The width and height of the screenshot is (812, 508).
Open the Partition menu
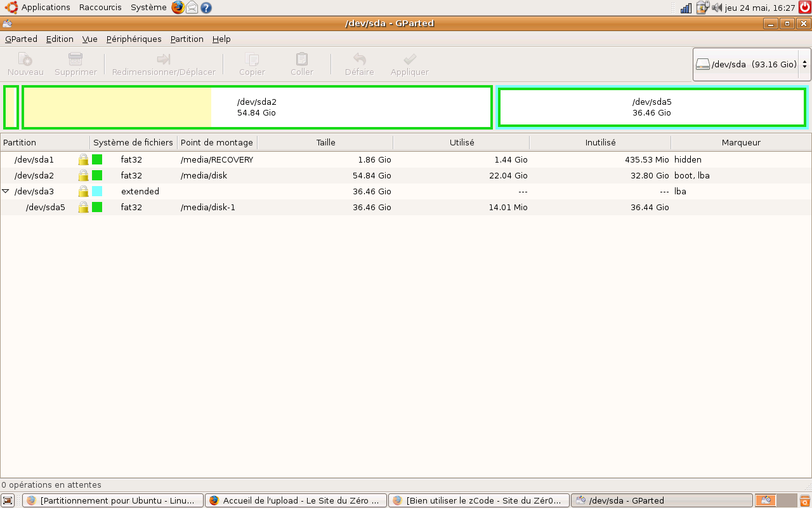pos(187,39)
